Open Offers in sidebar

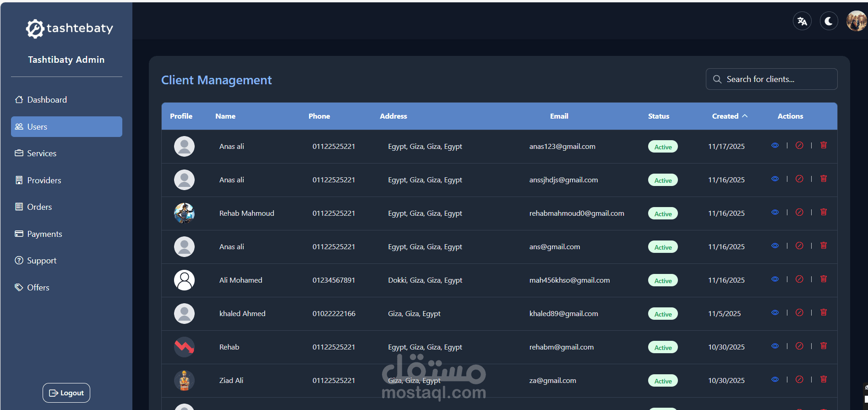tap(66, 287)
